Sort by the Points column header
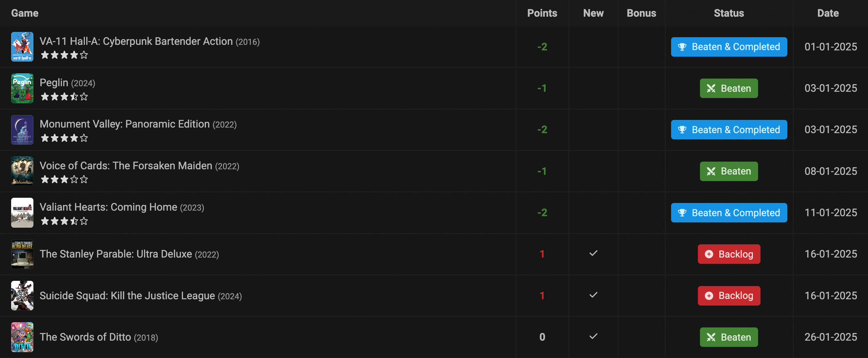Screen dimensions: 868x358 coord(542,13)
